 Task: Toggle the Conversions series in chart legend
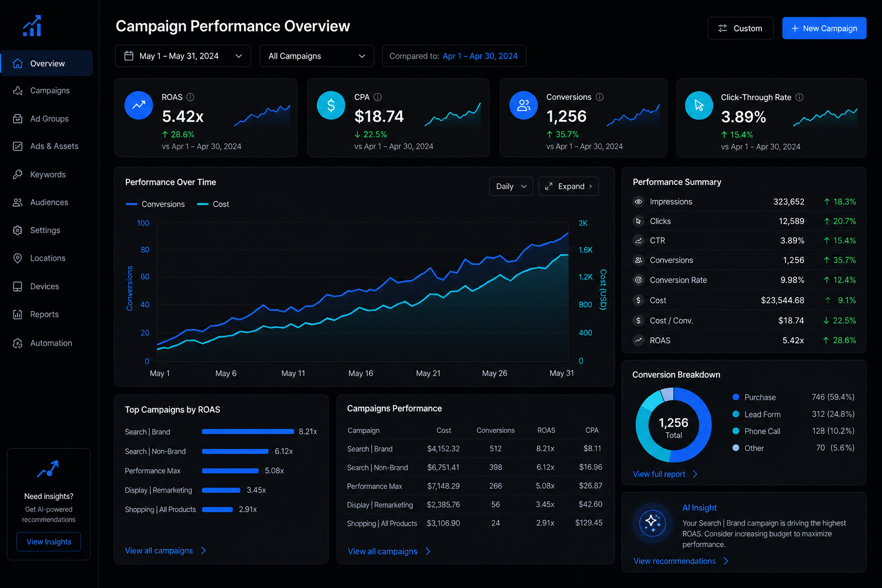click(155, 204)
